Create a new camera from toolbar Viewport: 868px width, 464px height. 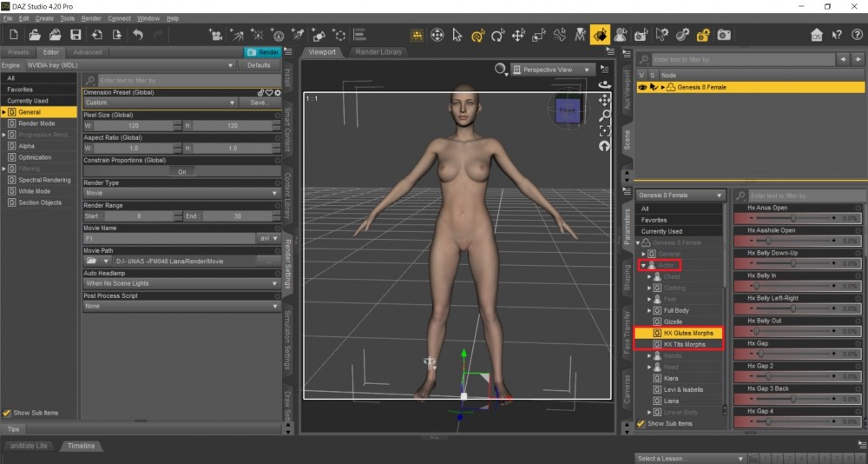point(215,35)
